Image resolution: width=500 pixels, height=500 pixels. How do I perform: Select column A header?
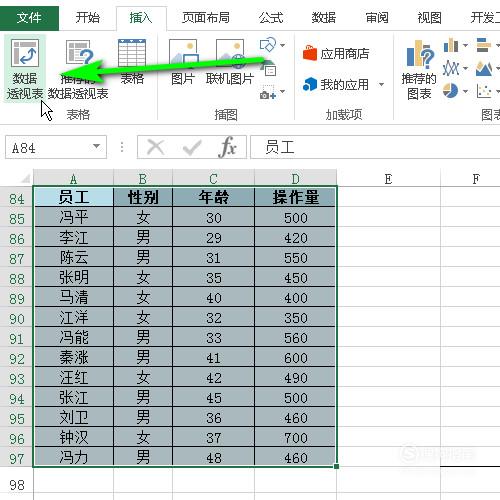tap(73, 179)
